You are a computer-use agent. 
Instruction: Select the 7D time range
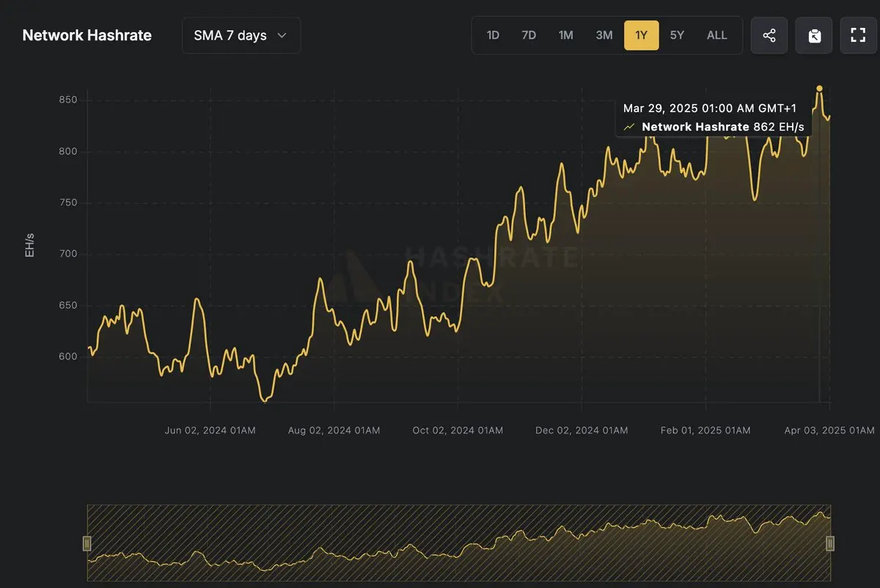point(529,35)
